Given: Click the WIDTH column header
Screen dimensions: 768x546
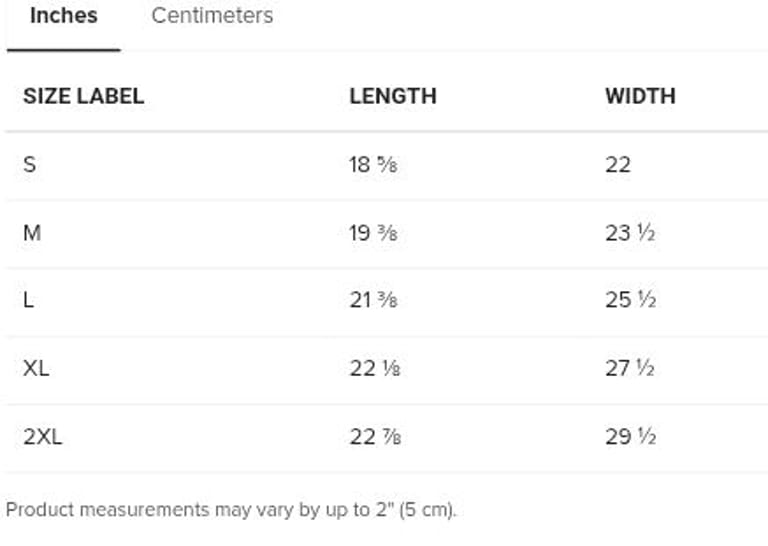Looking at the screenshot, I should coord(640,96).
